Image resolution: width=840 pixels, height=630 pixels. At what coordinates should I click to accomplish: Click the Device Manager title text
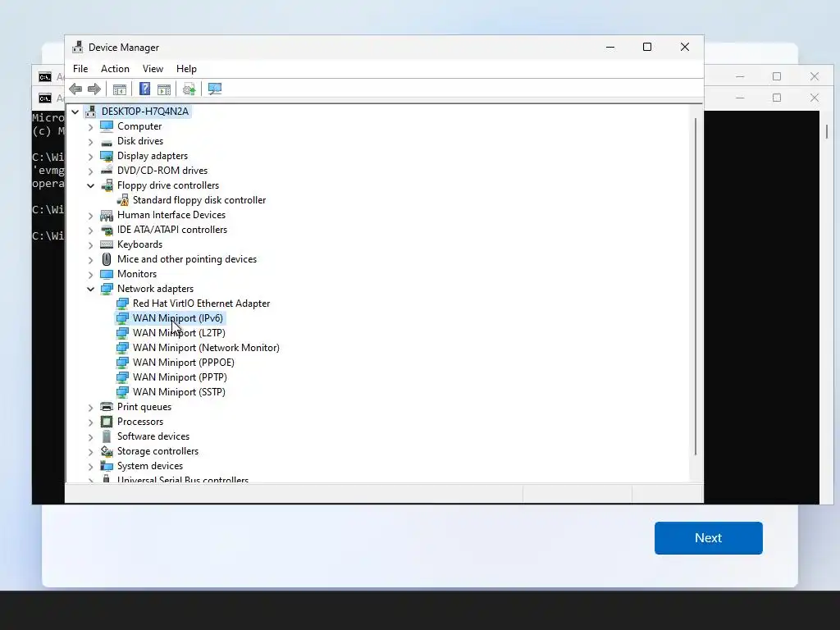click(x=124, y=47)
